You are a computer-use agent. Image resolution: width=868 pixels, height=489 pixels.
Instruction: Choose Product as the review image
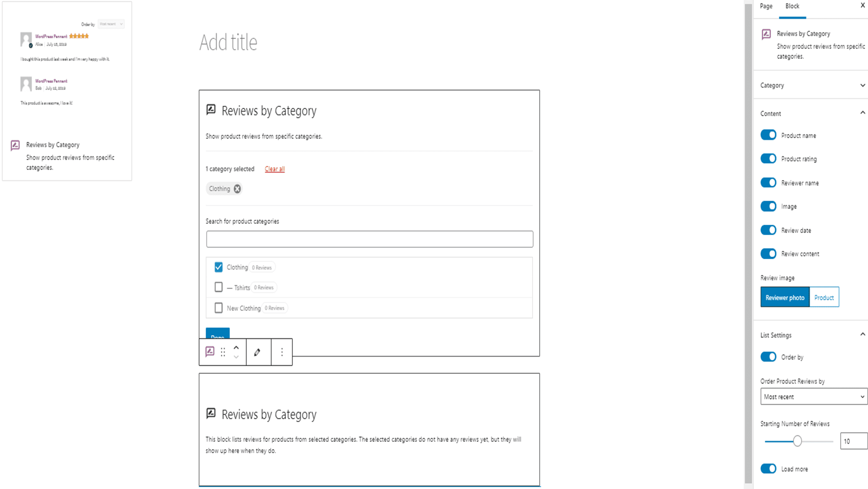tap(824, 298)
